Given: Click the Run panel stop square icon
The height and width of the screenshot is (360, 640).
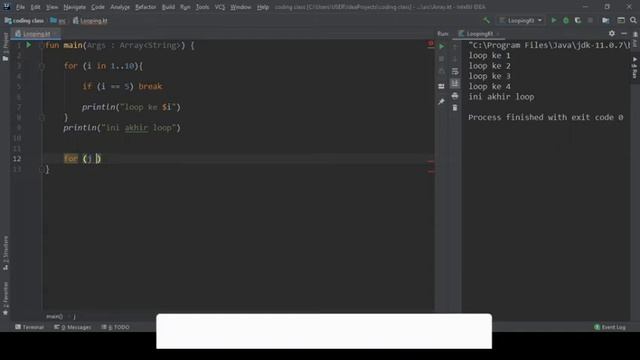Looking at the screenshot, I should (x=442, y=59).
